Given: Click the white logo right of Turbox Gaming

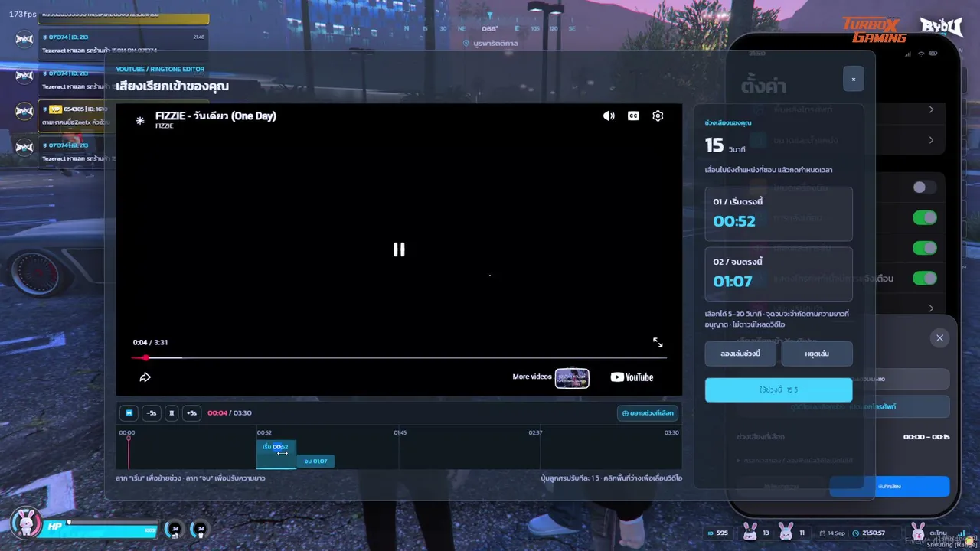Looking at the screenshot, I should pyautogui.click(x=941, y=28).
